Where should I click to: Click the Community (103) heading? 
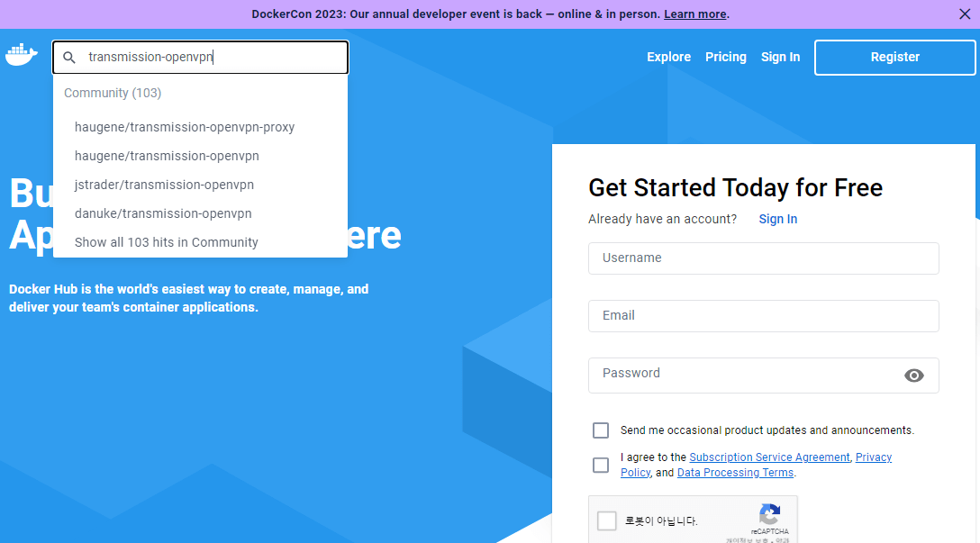pos(113,93)
